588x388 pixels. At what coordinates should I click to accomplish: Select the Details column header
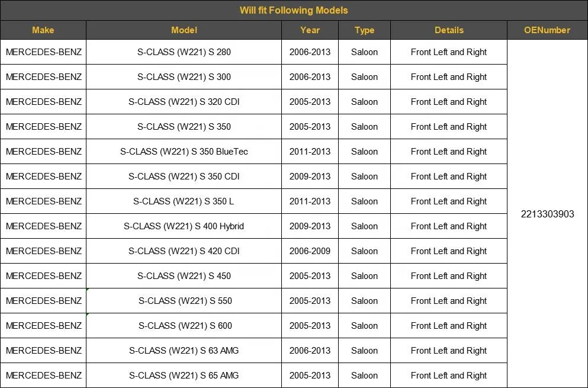tap(449, 30)
